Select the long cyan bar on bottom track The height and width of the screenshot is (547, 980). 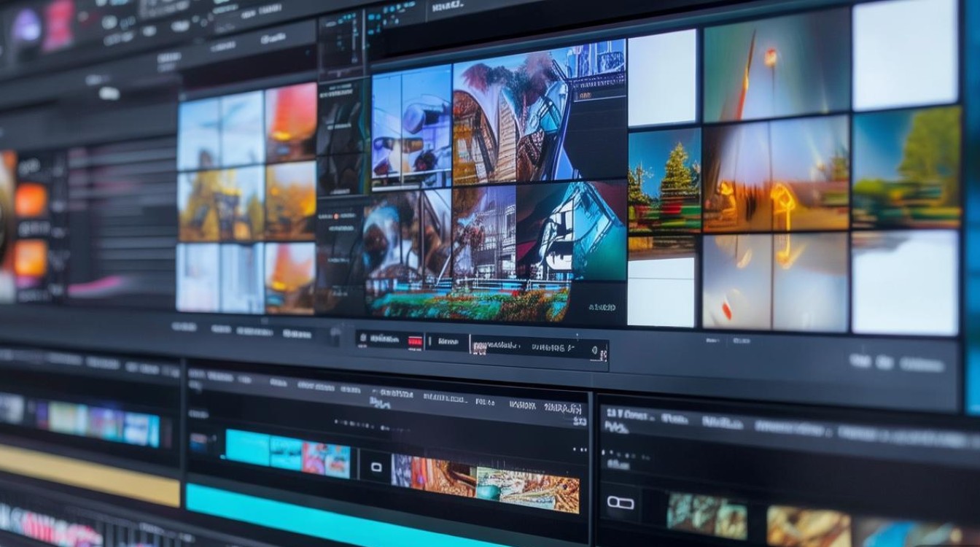pos(343,515)
